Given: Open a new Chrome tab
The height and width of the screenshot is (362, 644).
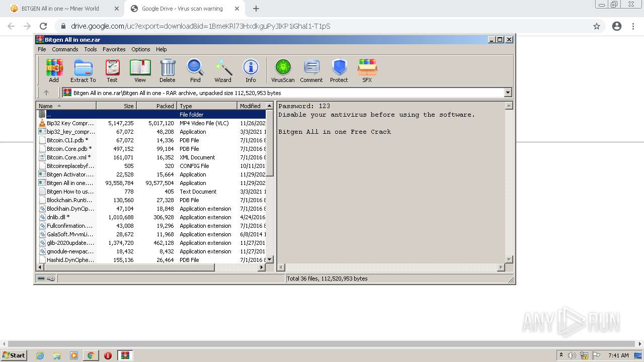Looking at the screenshot, I should (256, 9).
